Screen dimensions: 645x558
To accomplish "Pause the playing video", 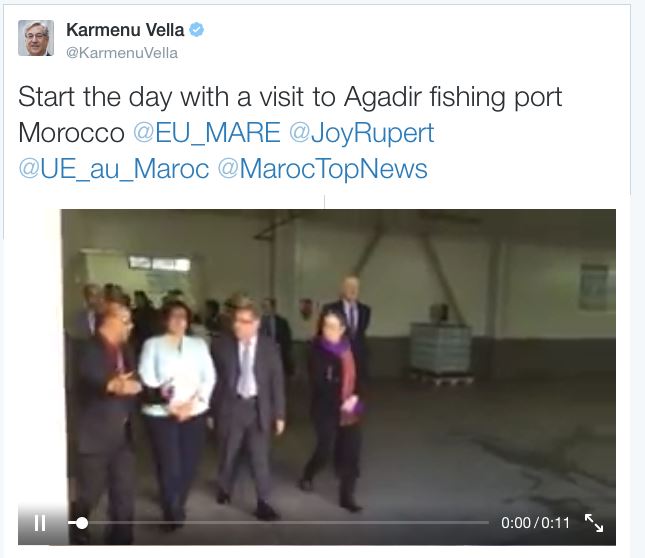I will click(40, 523).
